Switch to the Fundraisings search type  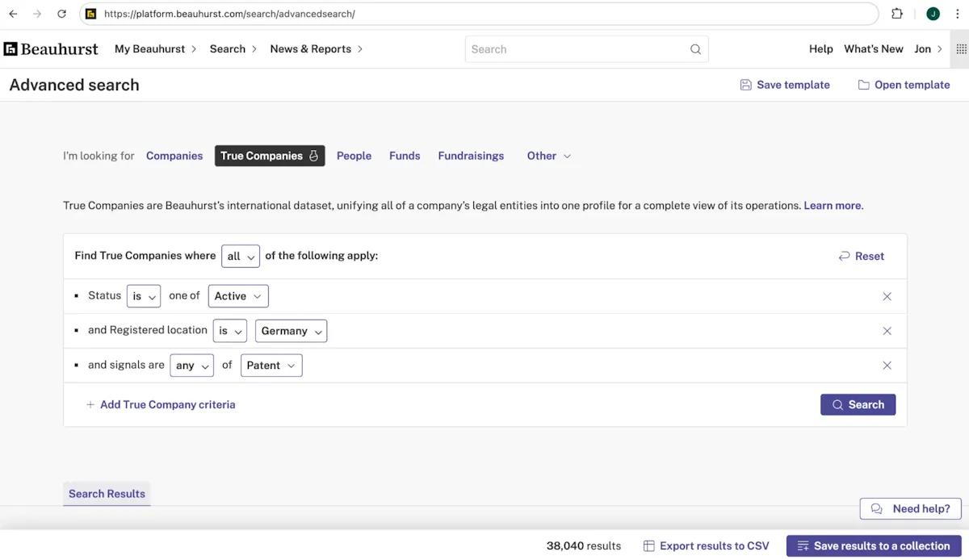point(471,156)
